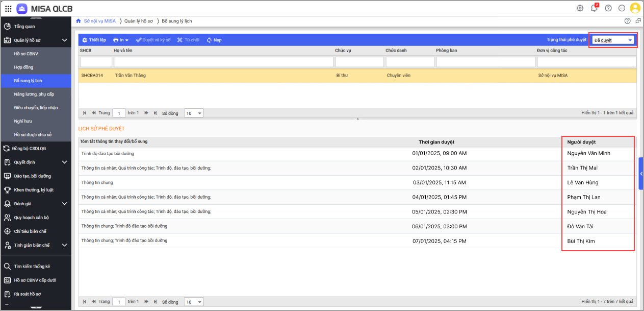Open settings gear in top bar
Viewport: 644px width, 311px height.
tap(580, 8)
